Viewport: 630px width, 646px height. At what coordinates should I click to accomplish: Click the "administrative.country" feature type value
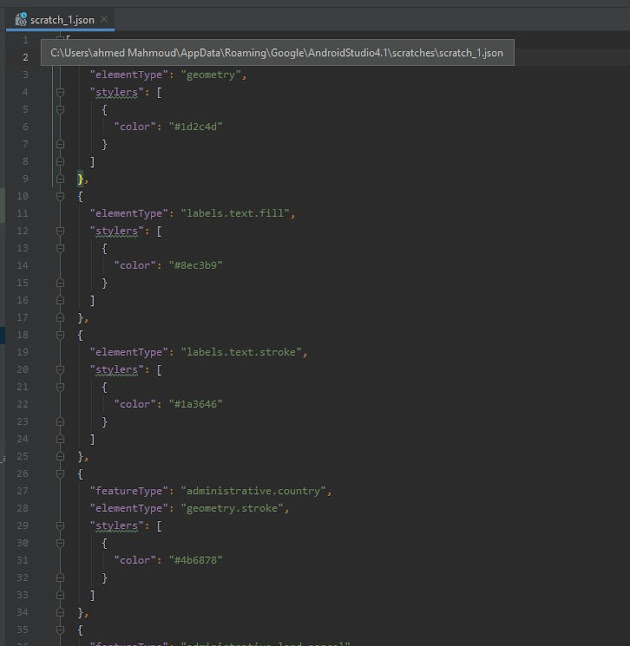[x=255, y=491]
